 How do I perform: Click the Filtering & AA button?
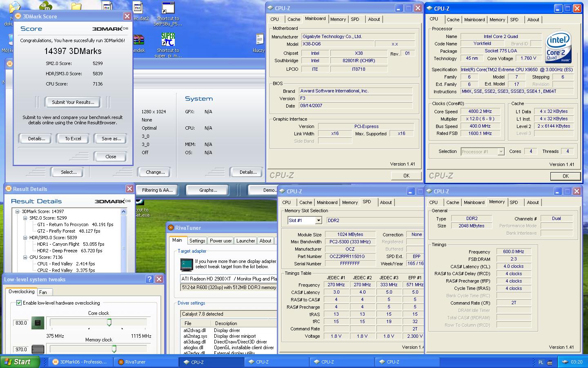(158, 190)
